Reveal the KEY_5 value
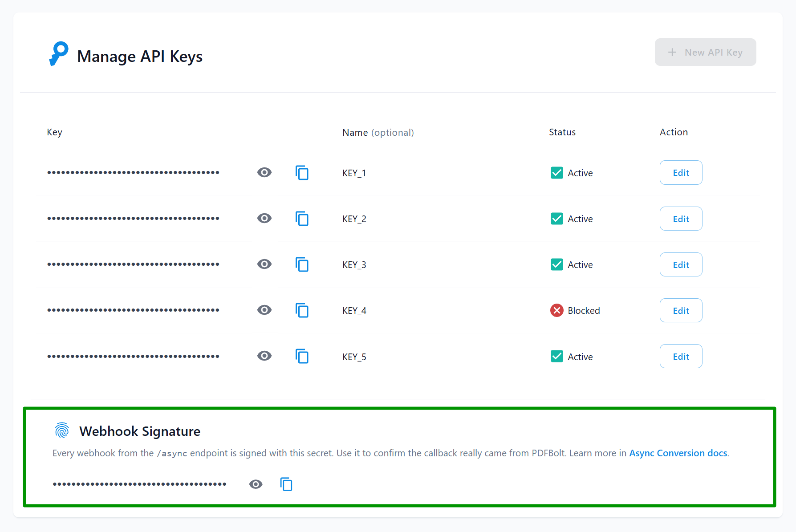 pyautogui.click(x=264, y=356)
